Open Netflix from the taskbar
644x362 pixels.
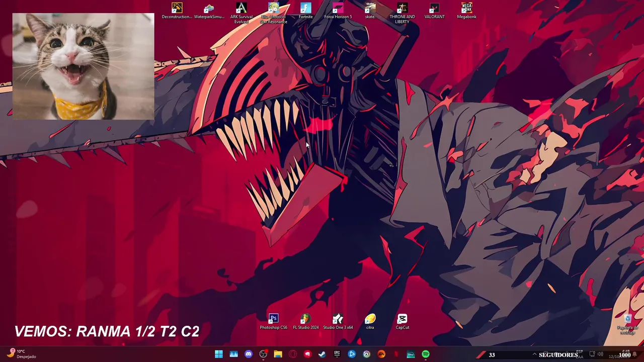(x=396, y=354)
